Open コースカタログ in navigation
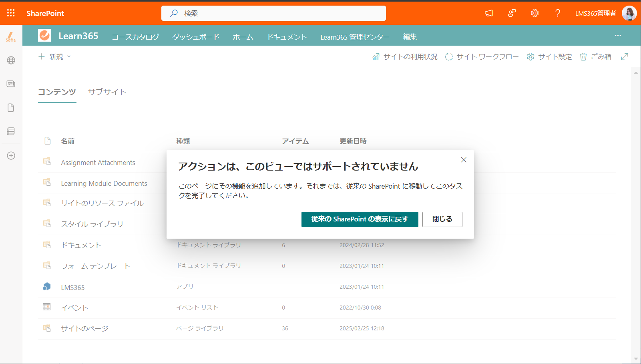The width and height of the screenshot is (641, 364). (135, 37)
